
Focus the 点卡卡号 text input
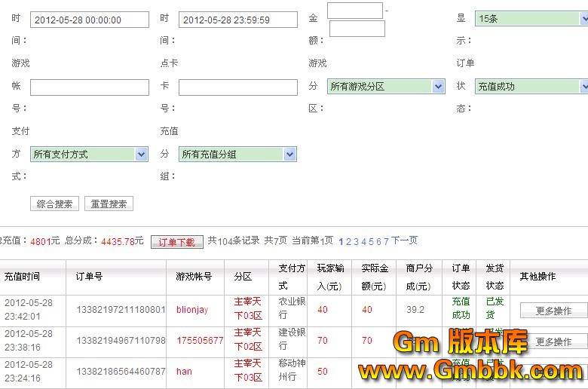click(x=238, y=87)
